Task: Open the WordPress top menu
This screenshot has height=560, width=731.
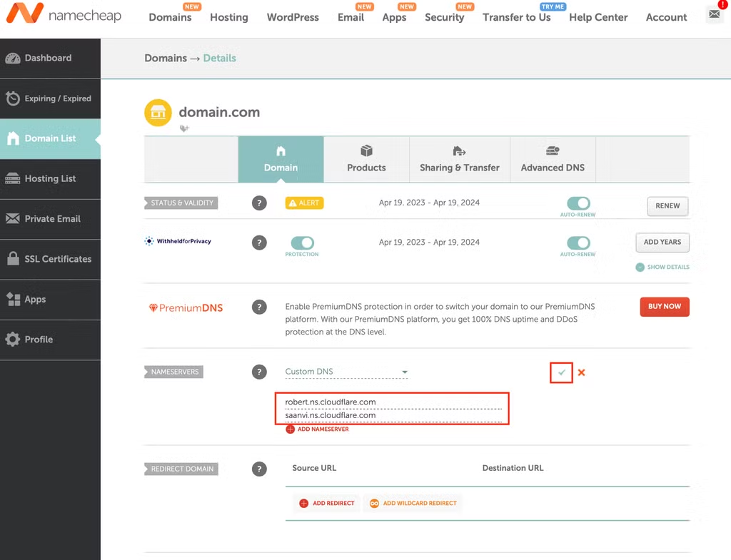Action: click(x=293, y=17)
